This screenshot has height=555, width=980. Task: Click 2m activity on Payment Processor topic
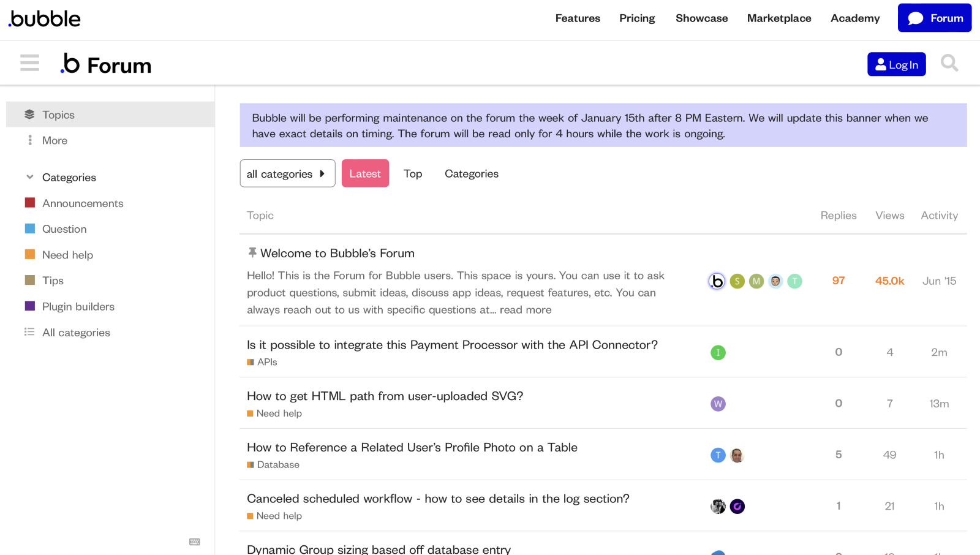pyautogui.click(x=939, y=352)
